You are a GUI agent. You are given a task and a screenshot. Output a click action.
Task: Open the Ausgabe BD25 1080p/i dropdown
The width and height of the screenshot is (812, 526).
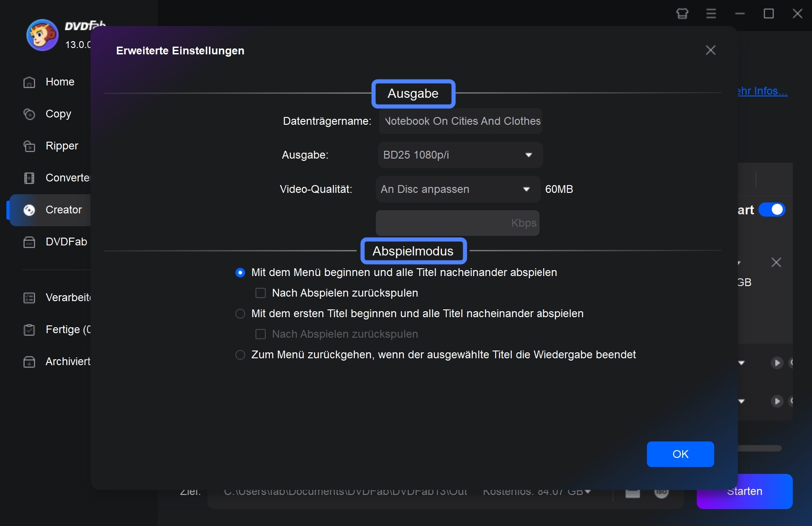click(460, 155)
